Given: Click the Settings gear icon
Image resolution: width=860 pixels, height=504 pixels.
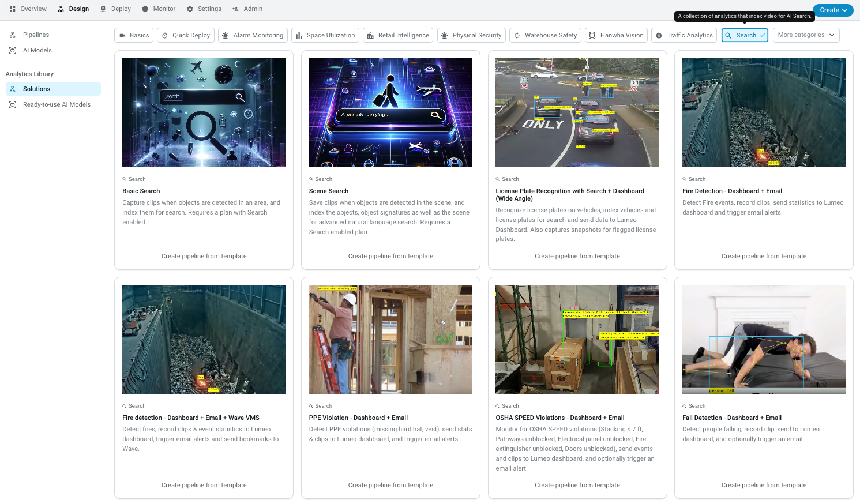Looking at the screenshot, I should coord(190,9).
